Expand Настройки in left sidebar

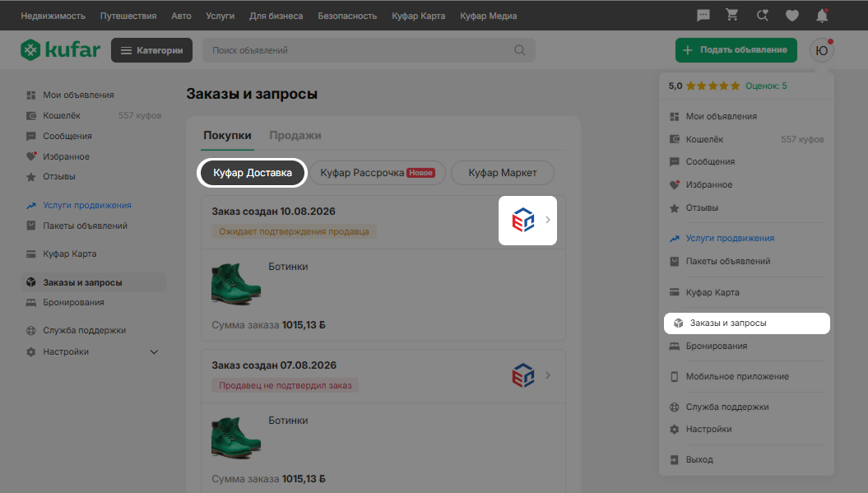[154, 351]
